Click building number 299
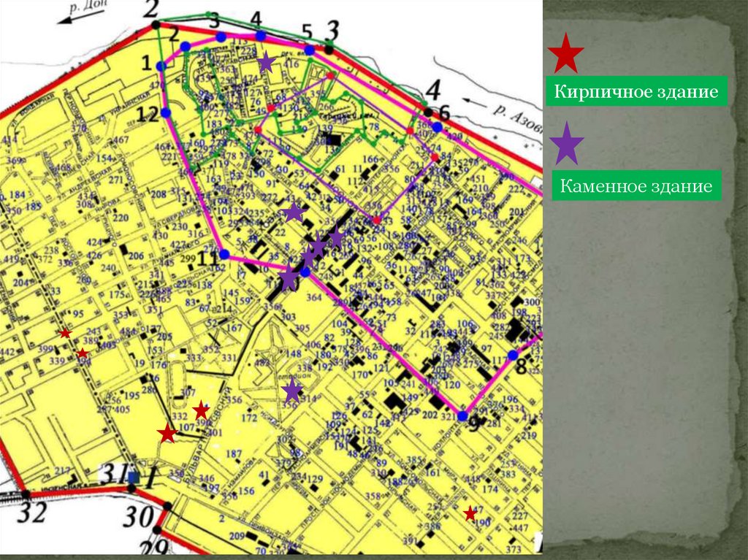Screen dimensions: 748x560 click(189, 259)
